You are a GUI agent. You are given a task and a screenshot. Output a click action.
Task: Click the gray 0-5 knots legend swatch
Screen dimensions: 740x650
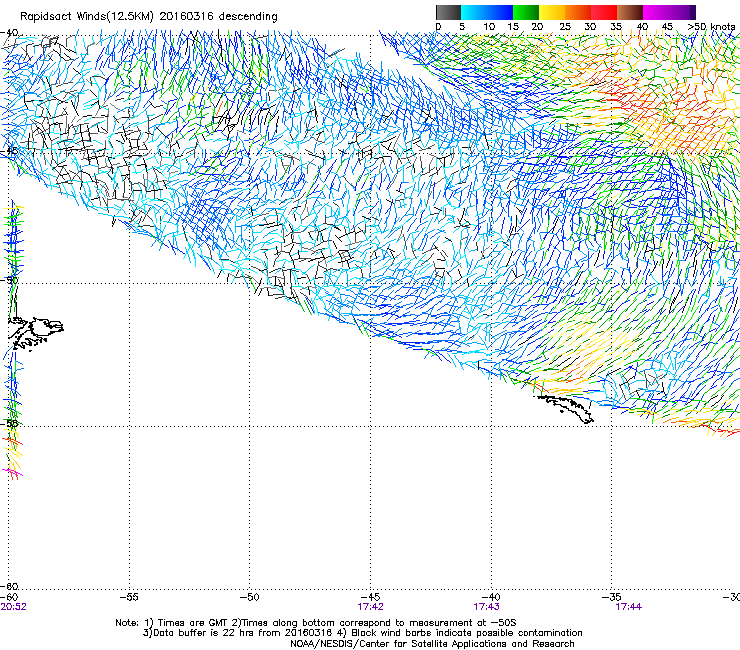448,12
